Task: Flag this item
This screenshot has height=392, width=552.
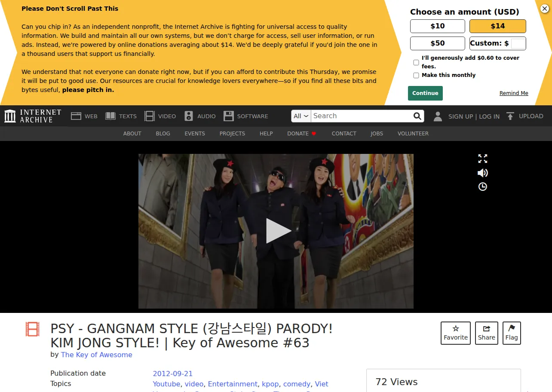Action: (x=512, y=333)
